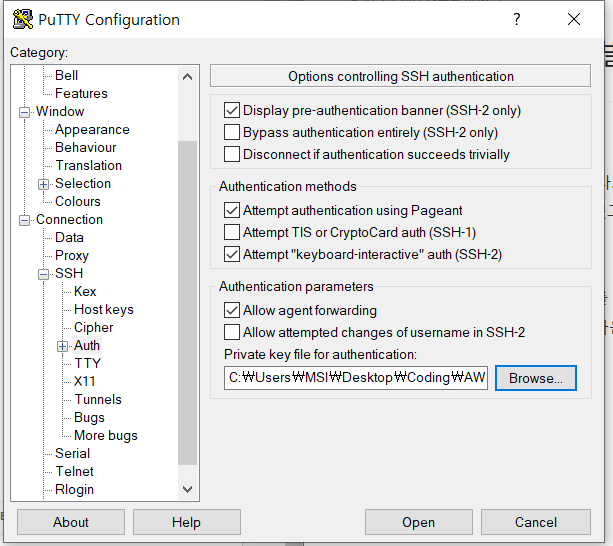Image resolution: width=613 pixels, height=546 pixels.
Task: Enable Allow attempted changes of username
Action: coord(232,332)
